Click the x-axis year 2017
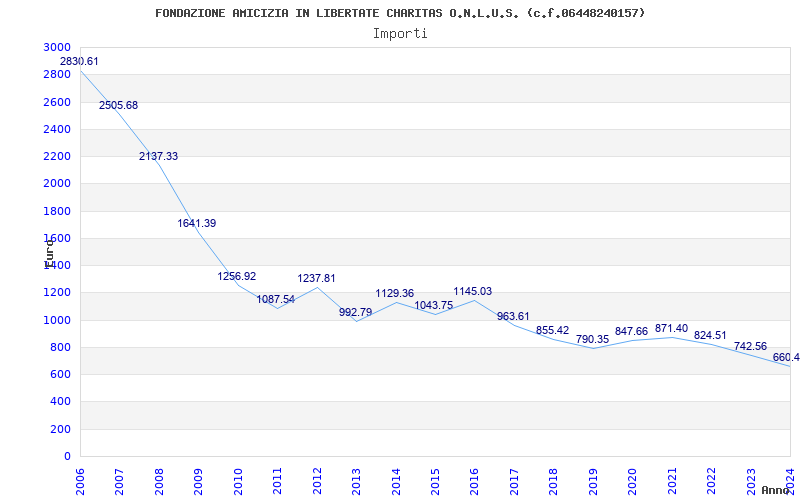The height and width of the screenshot is (500, 800). pyautogui.click(x=514, y=482)
